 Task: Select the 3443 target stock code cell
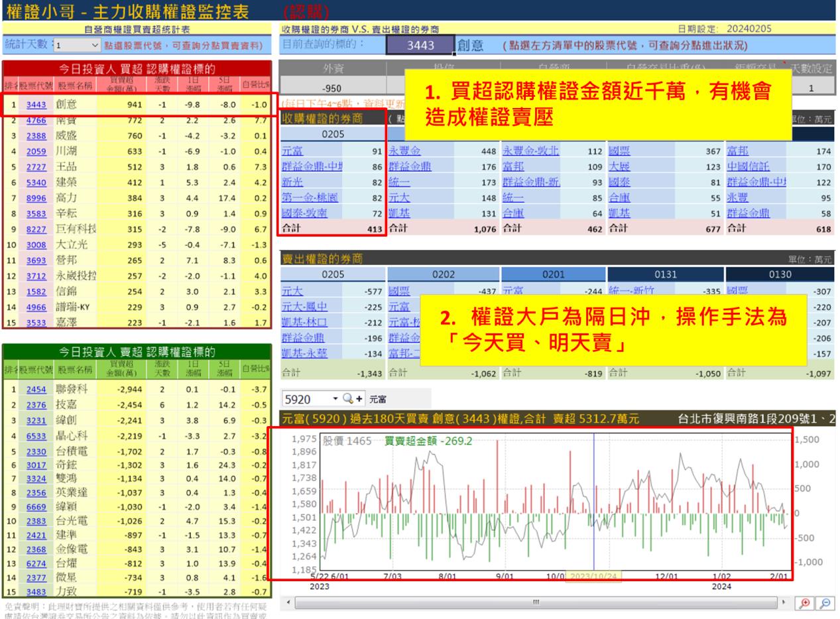coord(420,45)
